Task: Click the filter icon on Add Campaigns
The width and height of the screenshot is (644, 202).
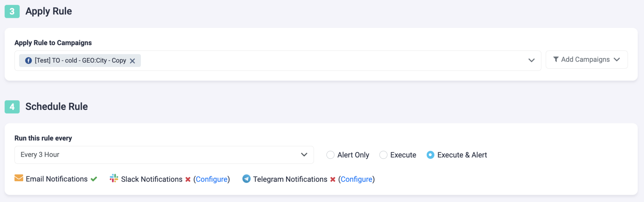Action: coord(556,59)
